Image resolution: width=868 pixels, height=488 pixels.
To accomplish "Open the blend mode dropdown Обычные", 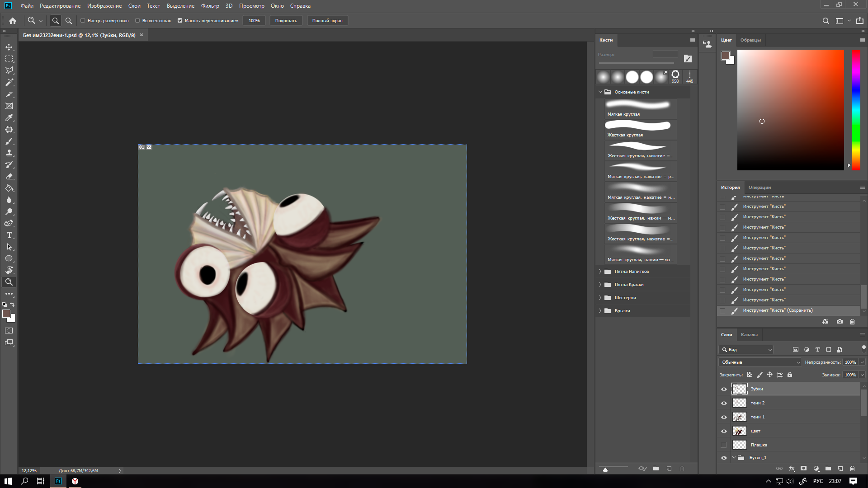I will (x=760, y=362).
